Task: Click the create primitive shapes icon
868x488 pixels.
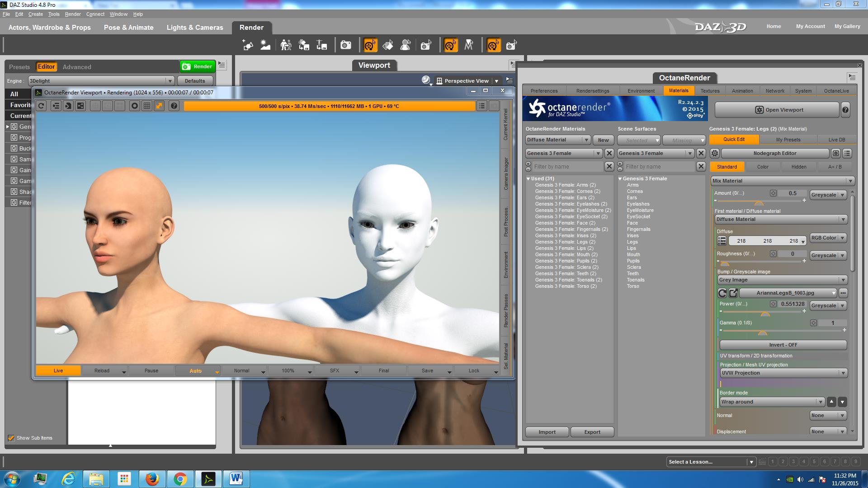Action: click(x=248, y=45)
